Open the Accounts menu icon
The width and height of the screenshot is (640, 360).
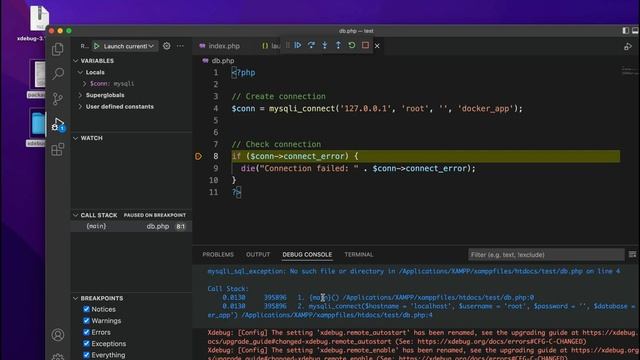58,335
